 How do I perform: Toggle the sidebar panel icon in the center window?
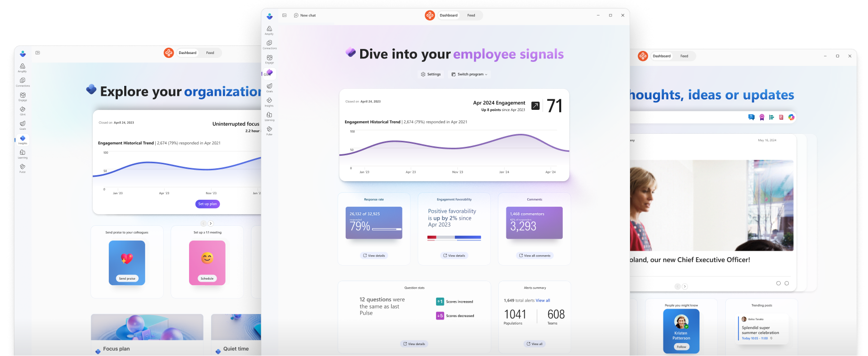[x=284, y=15]
